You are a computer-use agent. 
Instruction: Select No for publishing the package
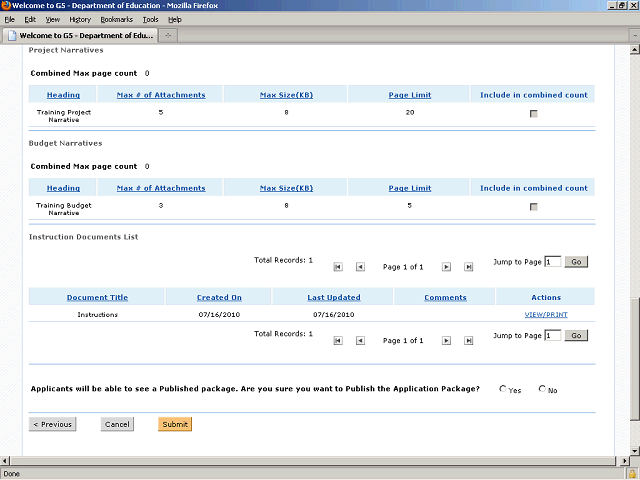pyautogui.click(x=542, y=389)
